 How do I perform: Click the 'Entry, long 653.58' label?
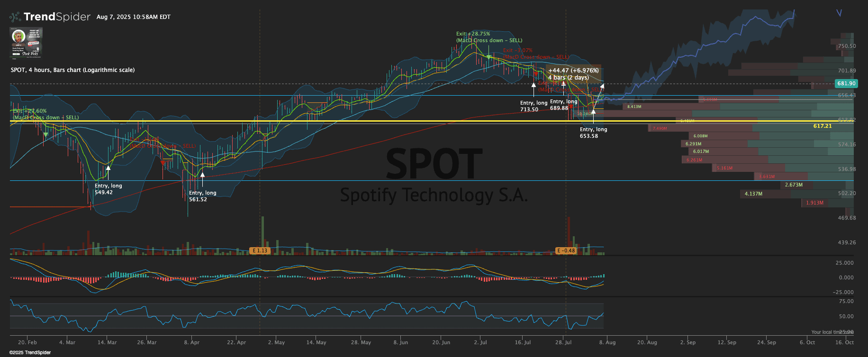(593, 133)
